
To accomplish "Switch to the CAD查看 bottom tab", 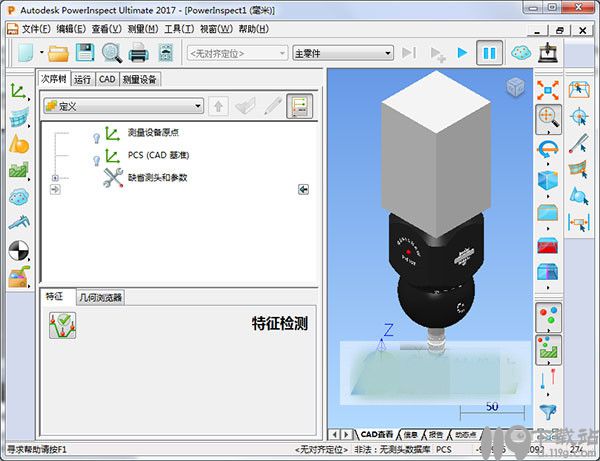I will 377,435.
